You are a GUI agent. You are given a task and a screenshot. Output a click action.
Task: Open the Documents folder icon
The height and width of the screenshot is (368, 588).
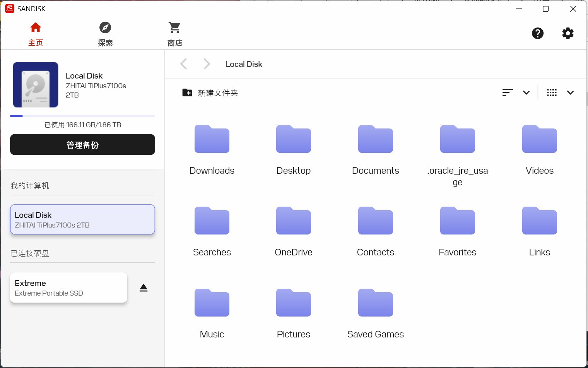coord(376,139)
